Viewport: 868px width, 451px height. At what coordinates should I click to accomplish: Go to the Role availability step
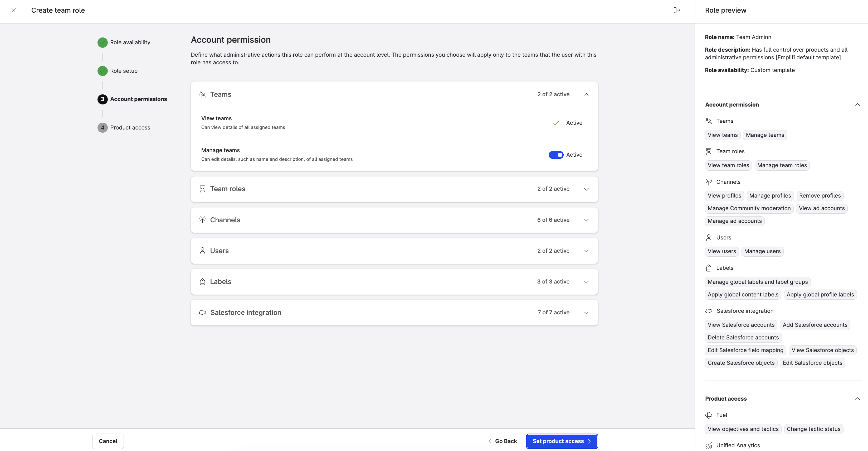[x=130, y=42]
